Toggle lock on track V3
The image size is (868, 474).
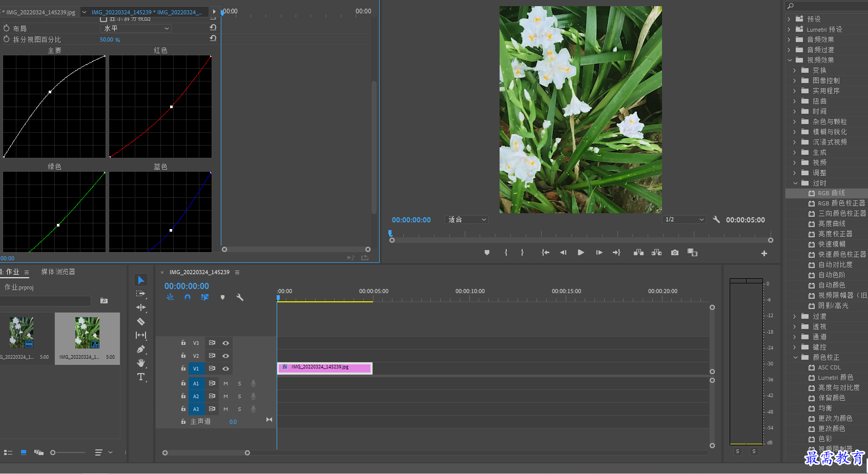point(183,342)
